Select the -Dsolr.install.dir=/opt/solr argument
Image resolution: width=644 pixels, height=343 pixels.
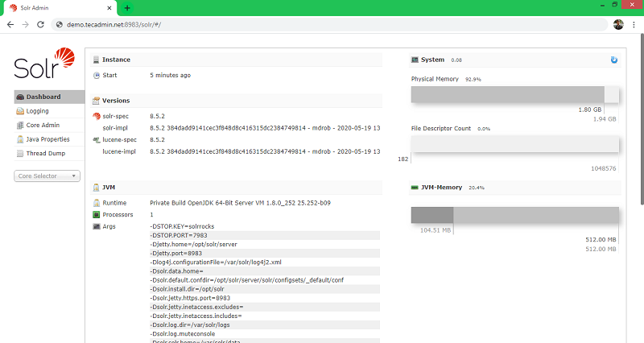(x=188, y=289)
